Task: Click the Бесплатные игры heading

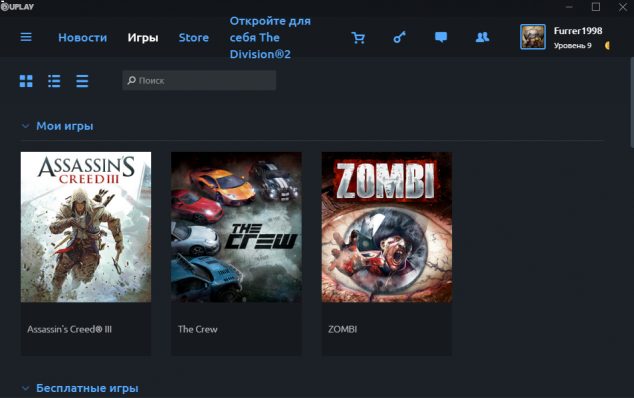Action: (x=87, y=388)
